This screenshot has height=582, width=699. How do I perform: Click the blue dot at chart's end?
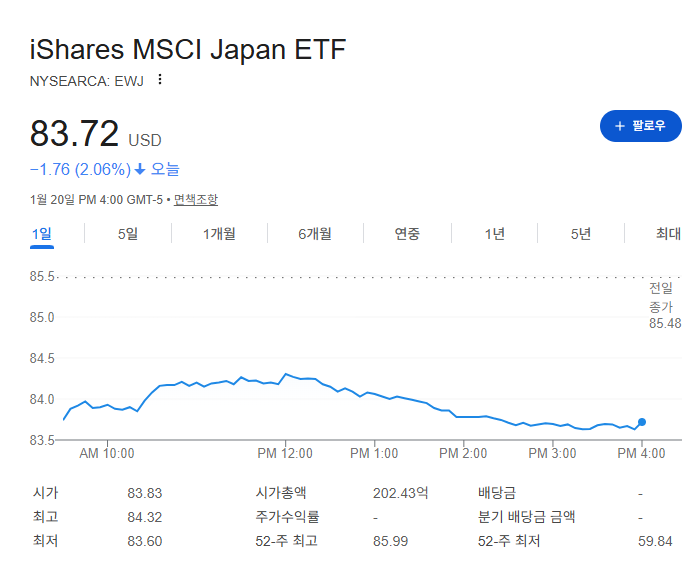pyautogui.click(x=641, y=422)
